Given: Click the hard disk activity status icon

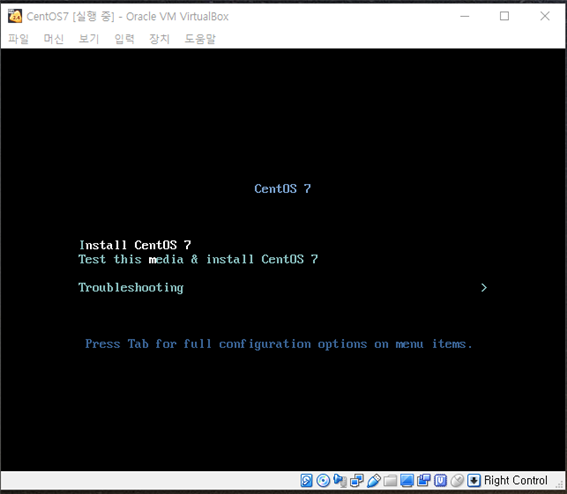Looking at the screenshot, I should [306, 481].
